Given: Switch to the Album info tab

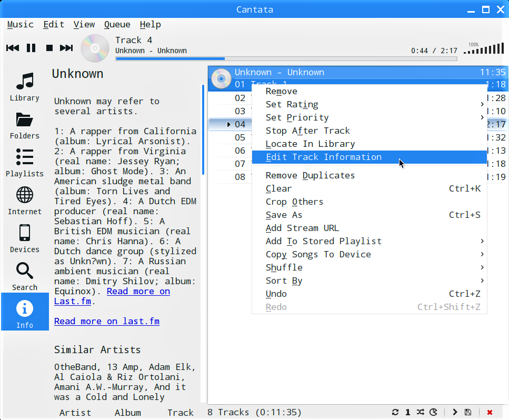Looking at the screenshot, I should click(x=127, y=413).
